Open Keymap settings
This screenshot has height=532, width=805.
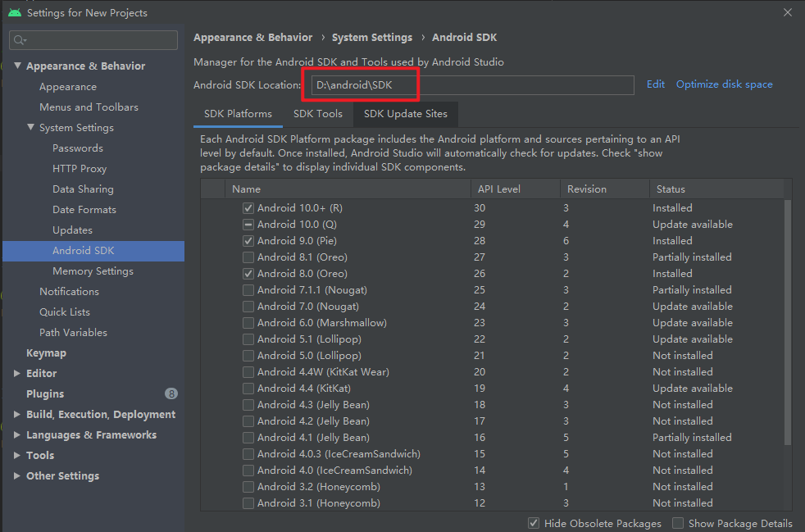(x=46, y=353)
